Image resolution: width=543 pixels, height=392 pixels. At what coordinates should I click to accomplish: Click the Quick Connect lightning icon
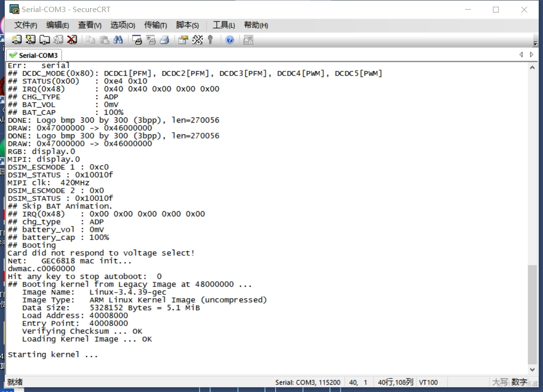[30, 40]
